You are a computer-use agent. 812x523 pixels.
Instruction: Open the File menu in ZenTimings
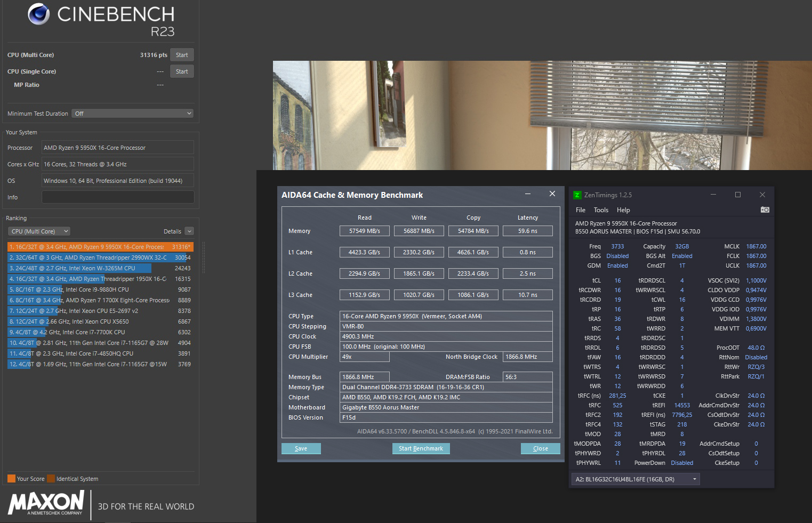pos(581,210)
